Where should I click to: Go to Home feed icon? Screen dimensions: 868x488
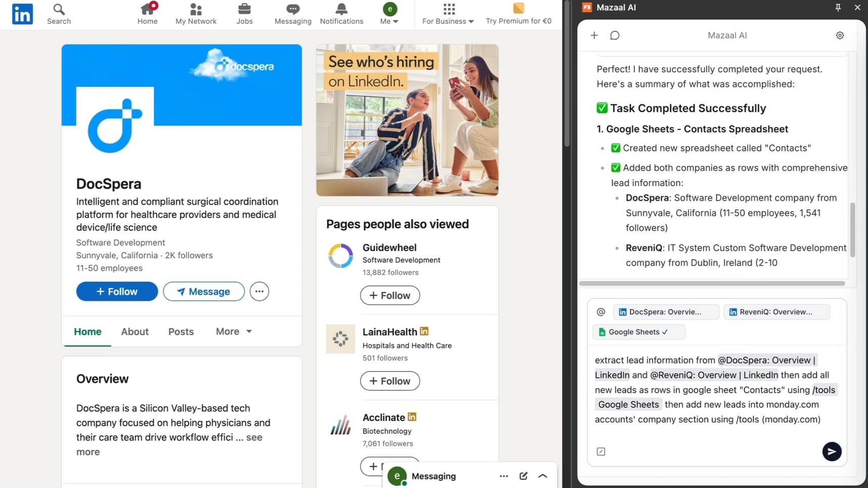point(147,14)
